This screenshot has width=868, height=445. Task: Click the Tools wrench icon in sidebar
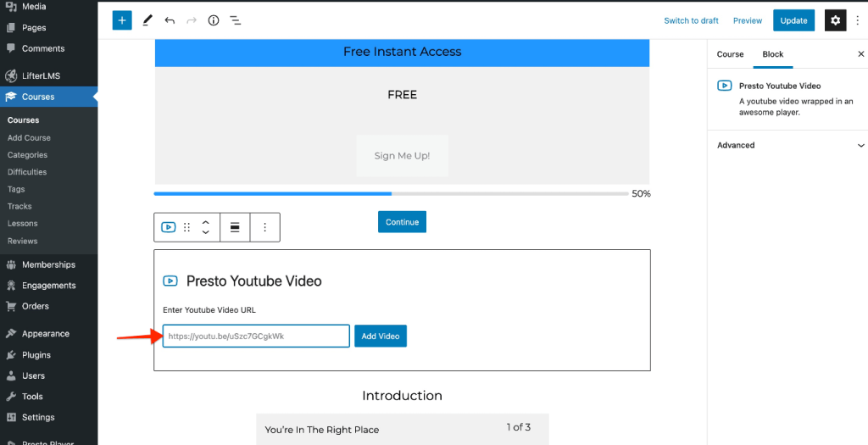coord(10,397)
